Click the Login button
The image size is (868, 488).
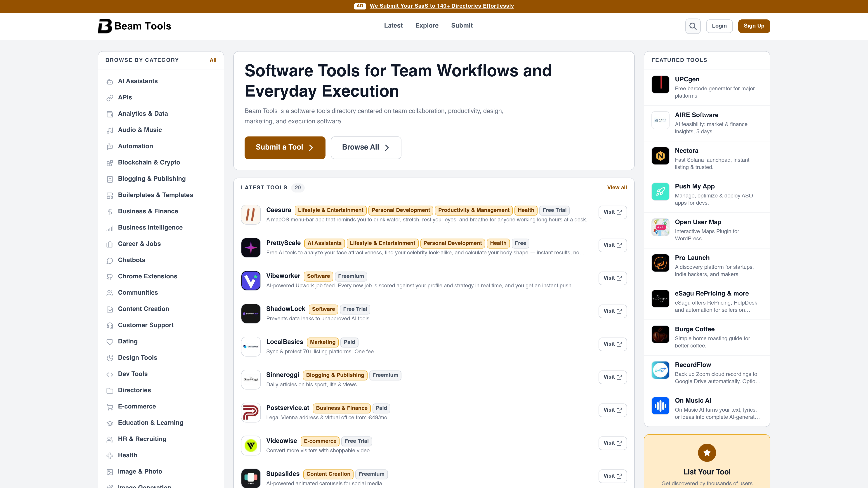pyautogui.click(x=719, y=26)
